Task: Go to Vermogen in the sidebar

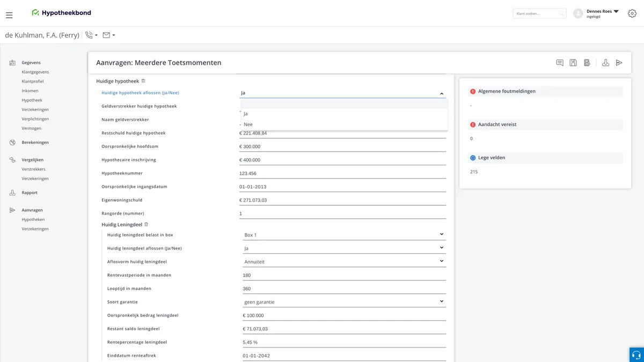Action: (x=32, y=128)
